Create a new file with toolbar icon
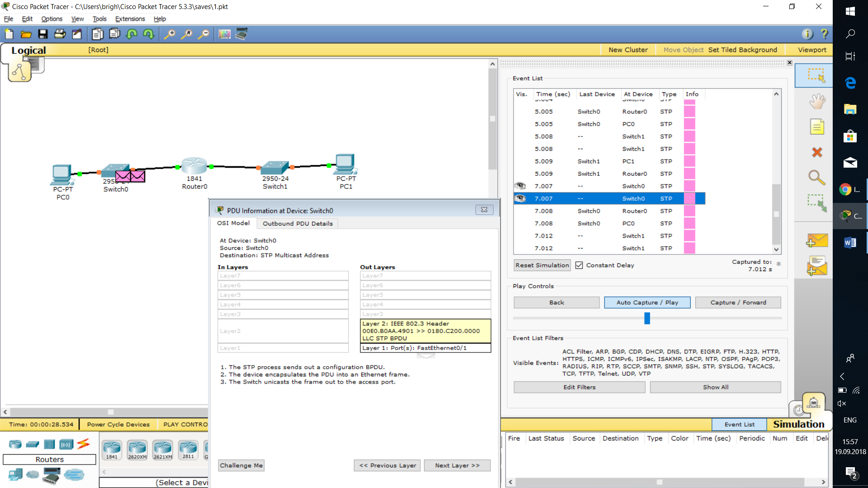The image size is (868, 488). (x=9, y=34)
